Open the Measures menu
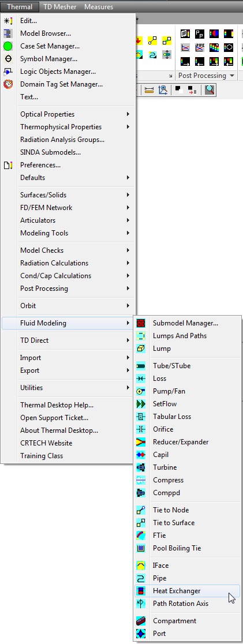 click(x=99, y=6)
